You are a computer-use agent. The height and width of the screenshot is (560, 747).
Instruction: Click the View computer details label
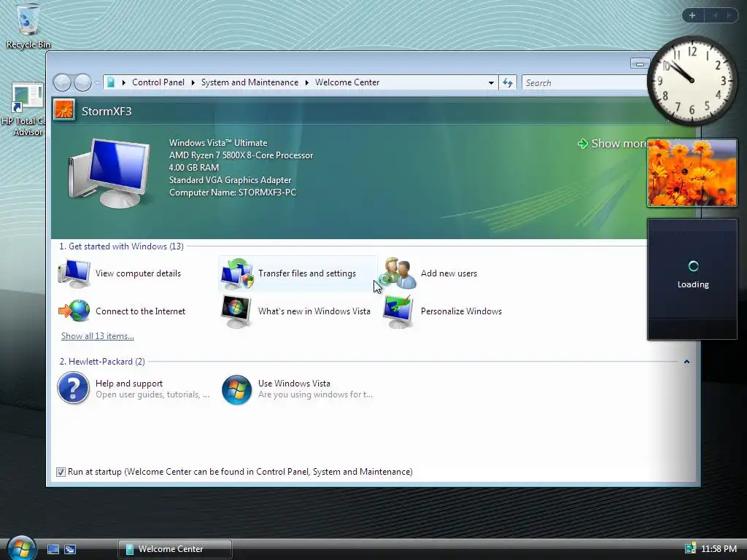(138, 273)
